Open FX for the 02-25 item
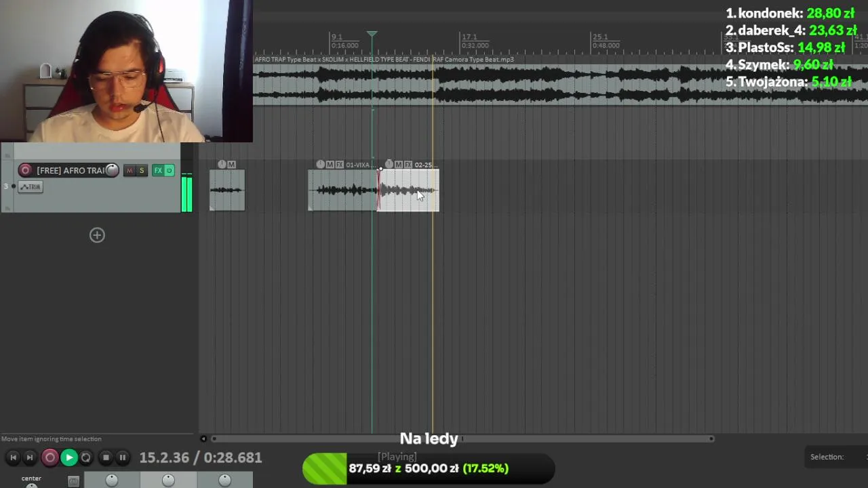Viewport: 868px width, 488px height. tap(408, 164)
